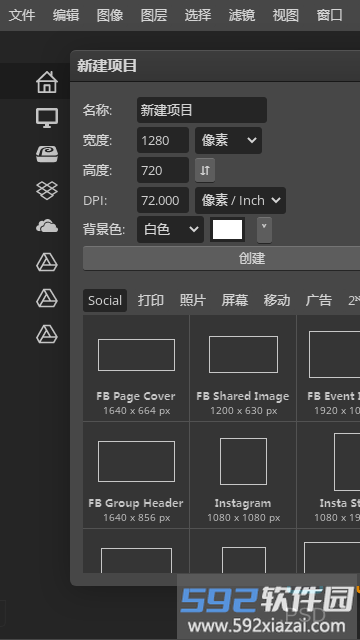360x640 pixels.
Task: Click the white background color swatch
Action: [x=228, y=230]
